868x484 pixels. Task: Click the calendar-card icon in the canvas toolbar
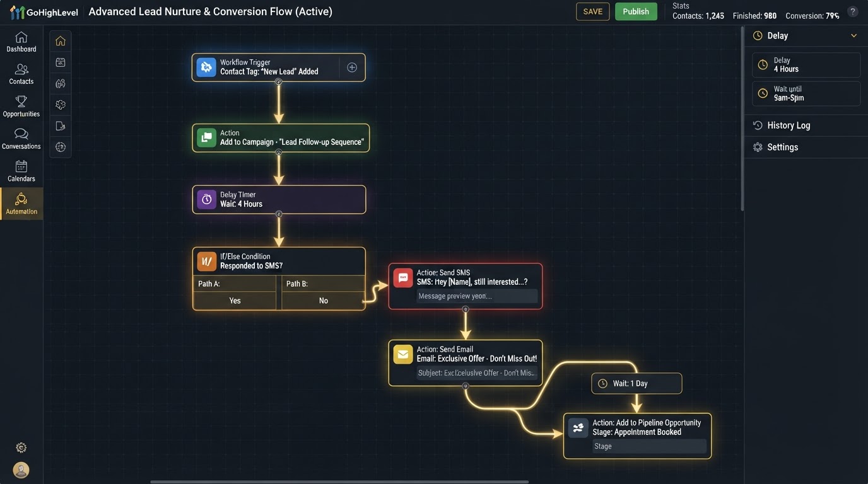point(61,62)
